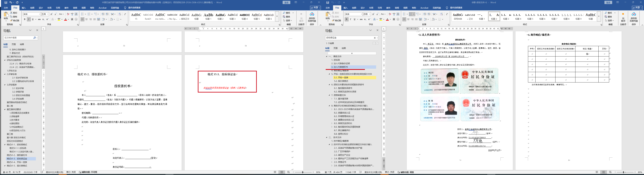The image size is (644, 175).
Task: Open 视图 tab in right Word window
Action: point(405,8)
